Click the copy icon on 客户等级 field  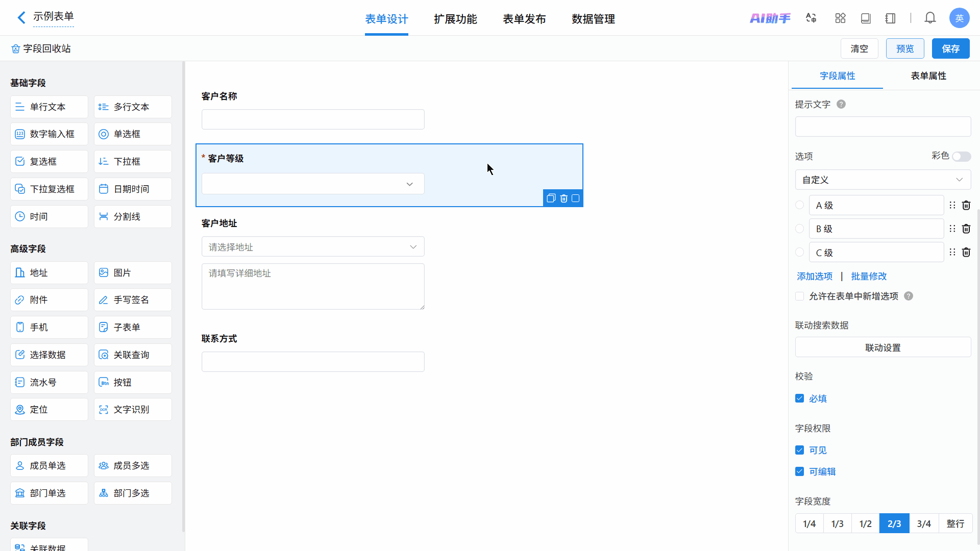[551, 198]
